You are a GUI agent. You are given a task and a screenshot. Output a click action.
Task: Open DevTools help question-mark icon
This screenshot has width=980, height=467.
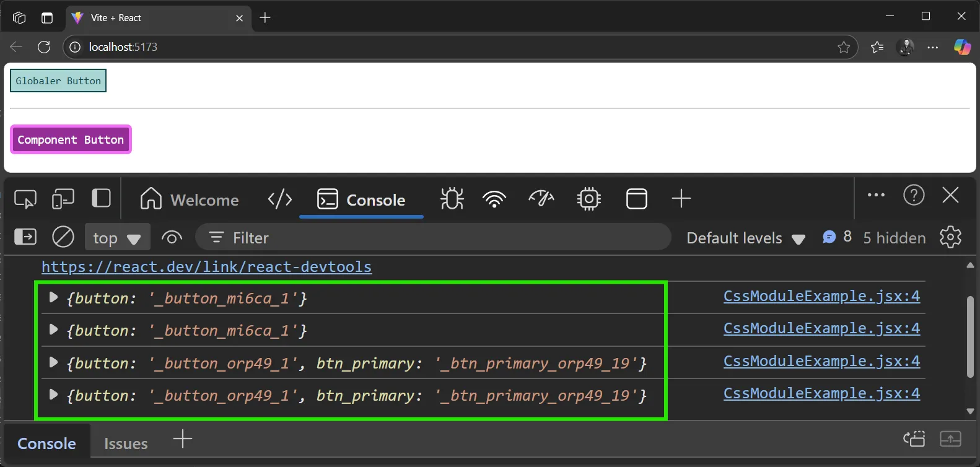point(914,195)
